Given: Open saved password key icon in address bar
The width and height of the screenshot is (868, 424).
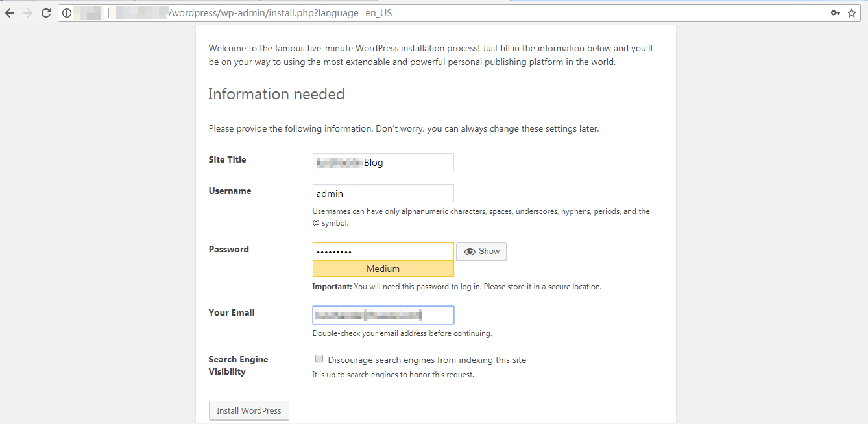Looking at the screenshot, I should click(836, 13).
